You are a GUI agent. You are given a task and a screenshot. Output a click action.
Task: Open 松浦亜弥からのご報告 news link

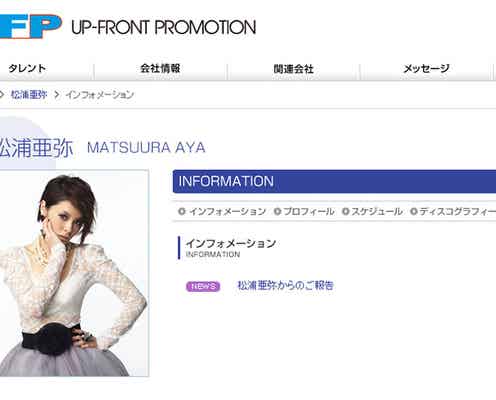point(285,285)
